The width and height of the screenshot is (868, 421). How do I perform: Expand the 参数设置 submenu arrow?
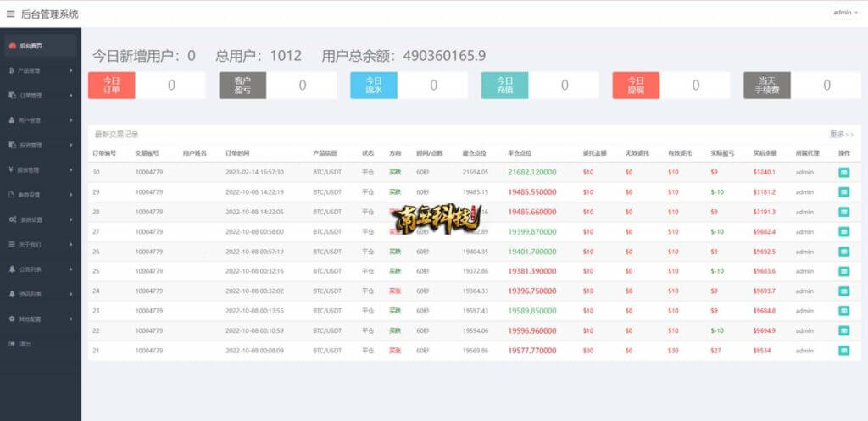[x=71, y=195]
